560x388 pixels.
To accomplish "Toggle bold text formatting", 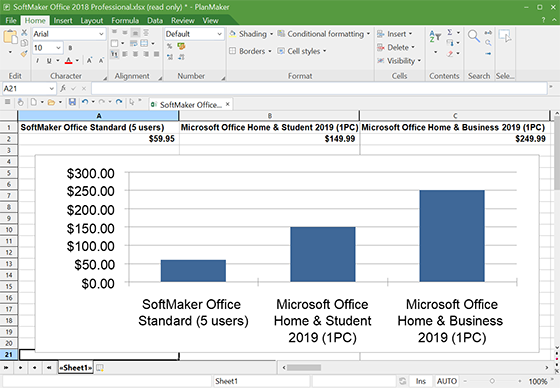I will tap(70, 48).
